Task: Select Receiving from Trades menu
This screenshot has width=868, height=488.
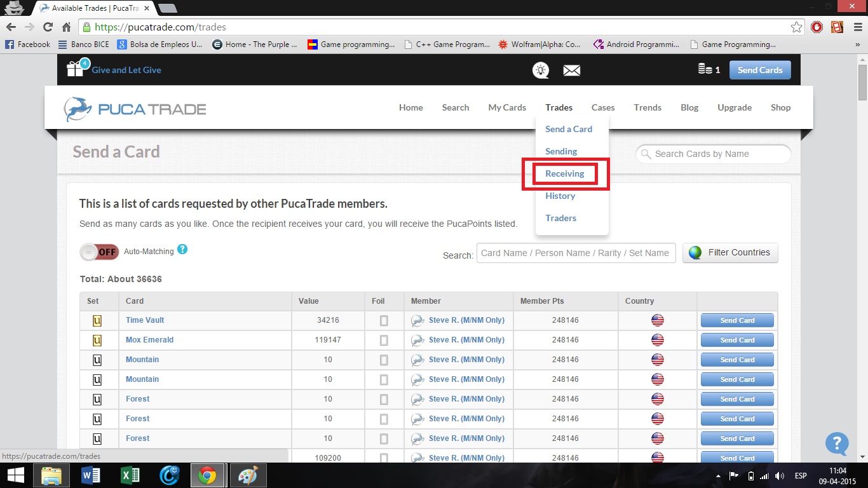Action: 565,173
